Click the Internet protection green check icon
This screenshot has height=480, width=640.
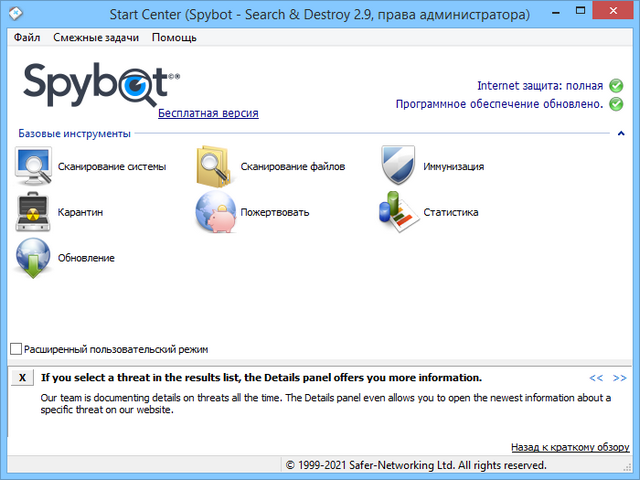pos(616,86)
